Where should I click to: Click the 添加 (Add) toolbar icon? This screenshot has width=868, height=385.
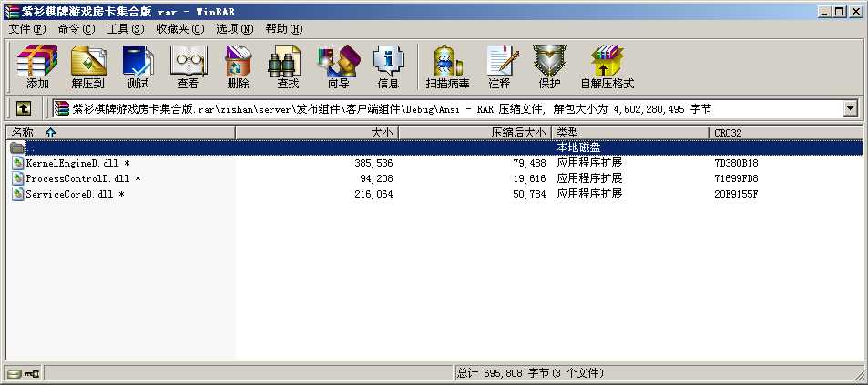37,61
